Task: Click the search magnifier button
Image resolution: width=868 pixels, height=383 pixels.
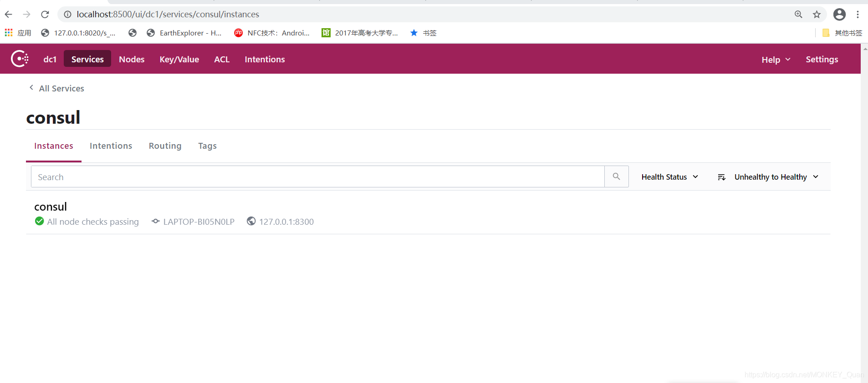Action: 616,176
